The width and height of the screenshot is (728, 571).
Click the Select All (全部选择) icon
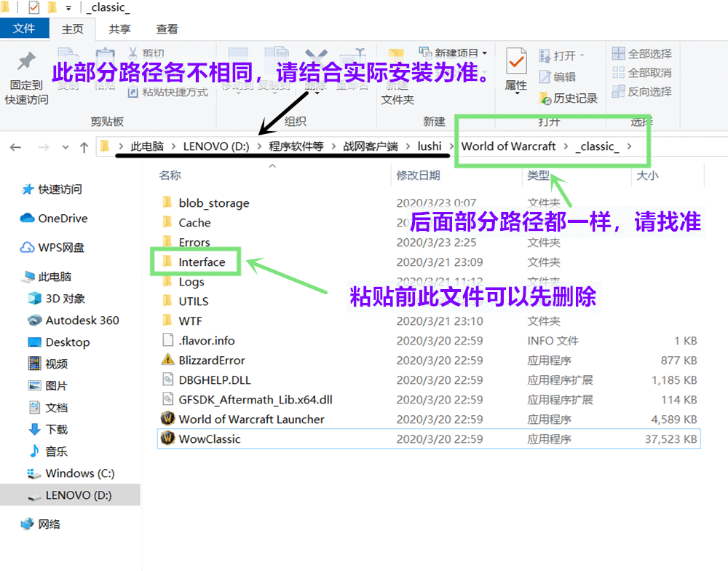pyautogui.click(x=619, y=54)
